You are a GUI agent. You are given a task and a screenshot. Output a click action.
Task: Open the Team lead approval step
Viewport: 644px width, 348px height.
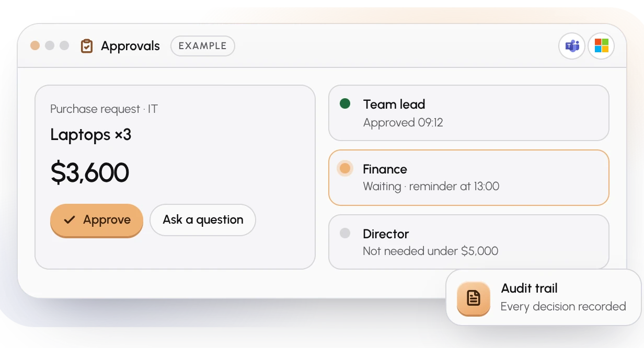(469, 113)
